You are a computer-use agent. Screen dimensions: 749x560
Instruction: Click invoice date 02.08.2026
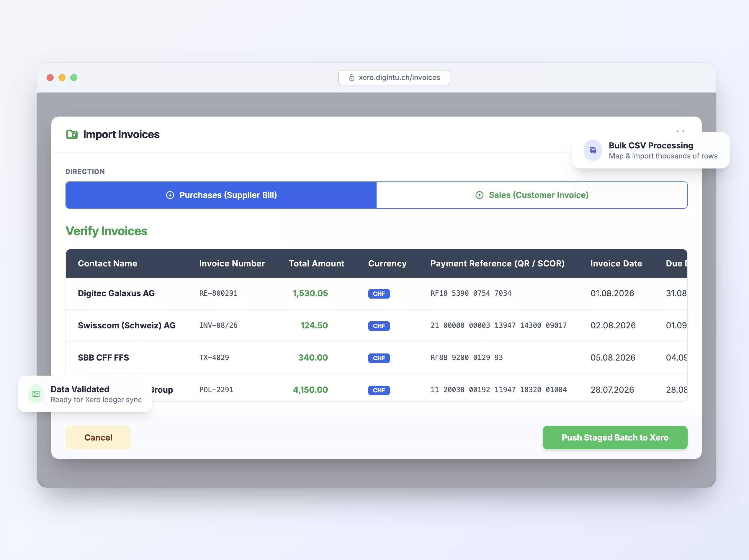613,325
